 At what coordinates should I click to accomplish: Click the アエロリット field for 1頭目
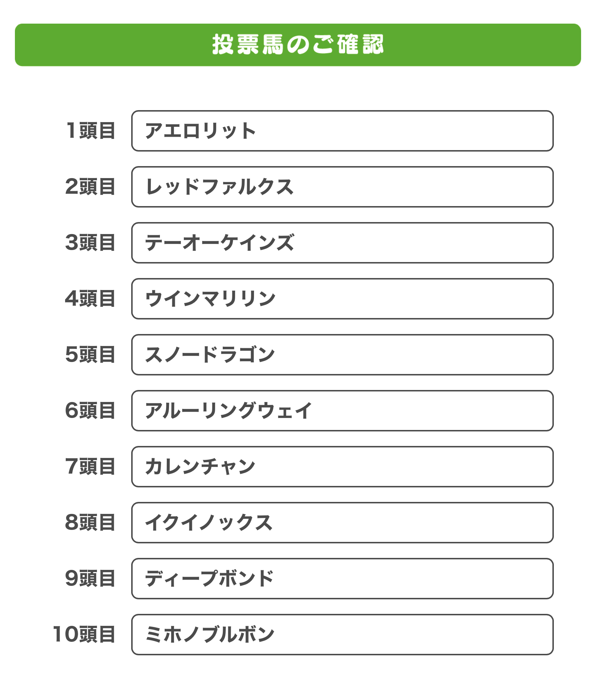point(342,131)
